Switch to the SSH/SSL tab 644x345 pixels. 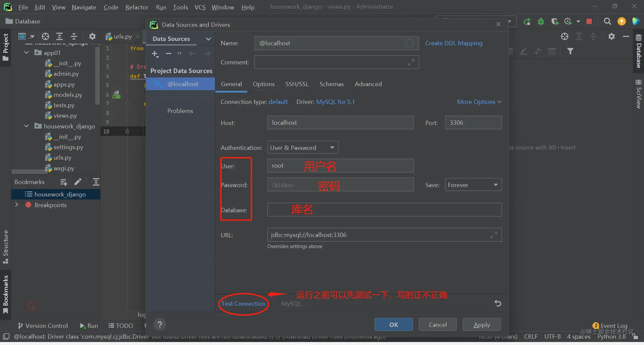(297, 84)
